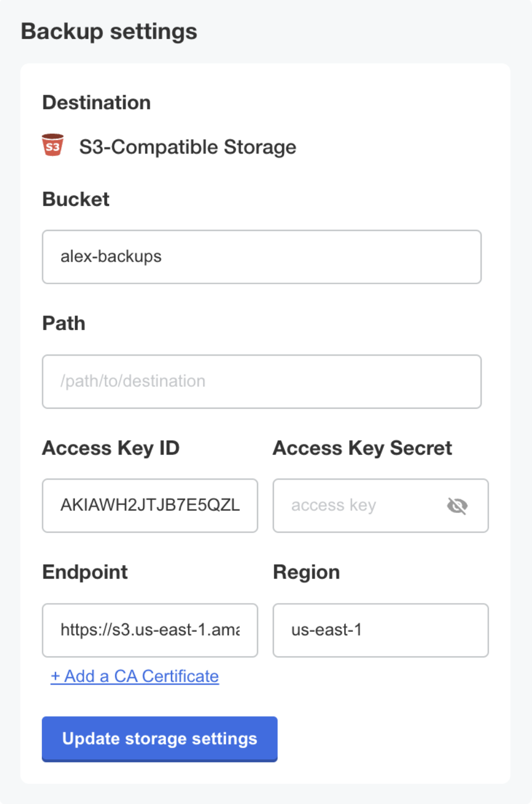Toggle visibility of the Access Key Secret
This screenshot has height=804, width=532.
pyautogui.click(x=457, y=506)
